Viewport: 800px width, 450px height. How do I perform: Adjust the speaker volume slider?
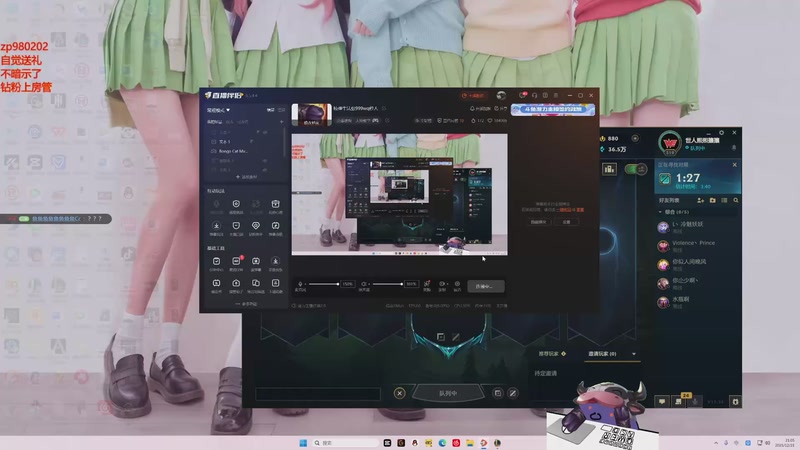388,284
